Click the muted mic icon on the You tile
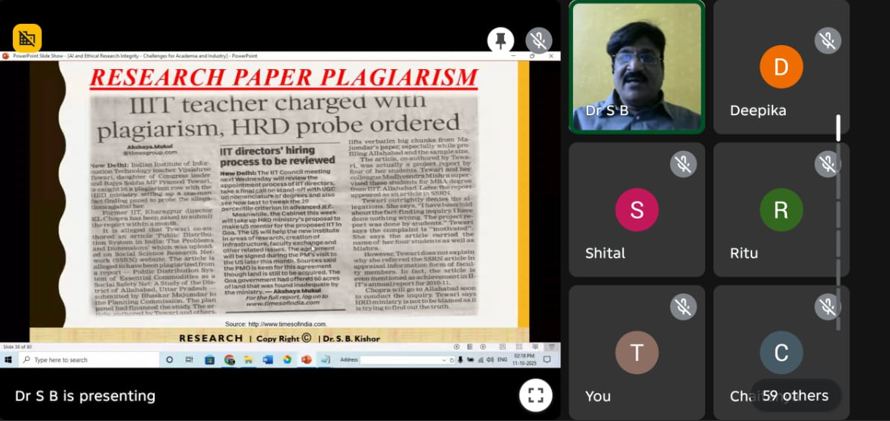Screen dimensions: 890x421 (x=683, y=306)
